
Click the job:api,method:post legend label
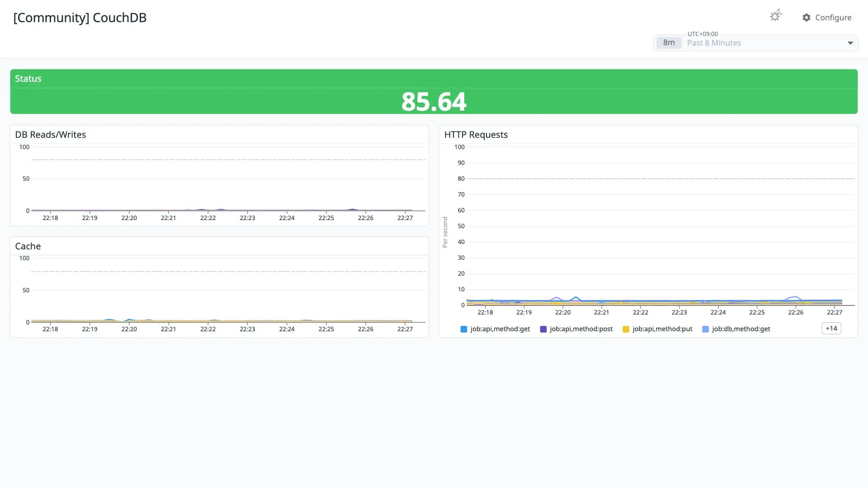581,329
